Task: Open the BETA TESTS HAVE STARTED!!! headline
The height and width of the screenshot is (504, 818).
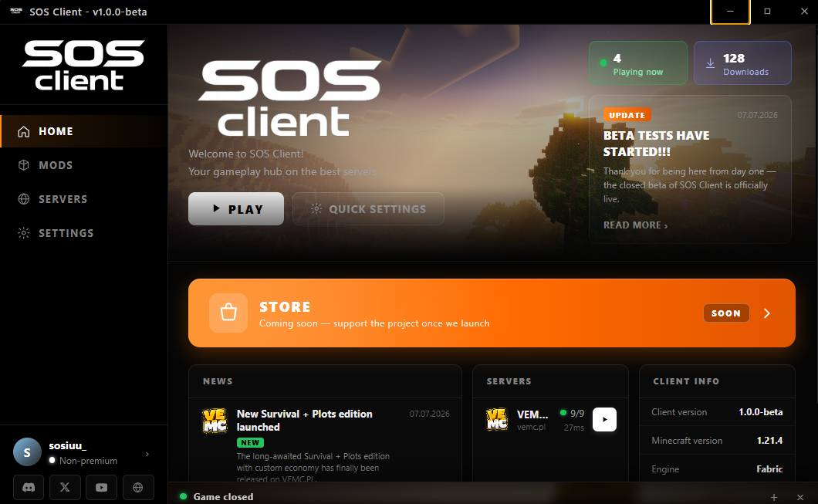Action: (656, 144)
